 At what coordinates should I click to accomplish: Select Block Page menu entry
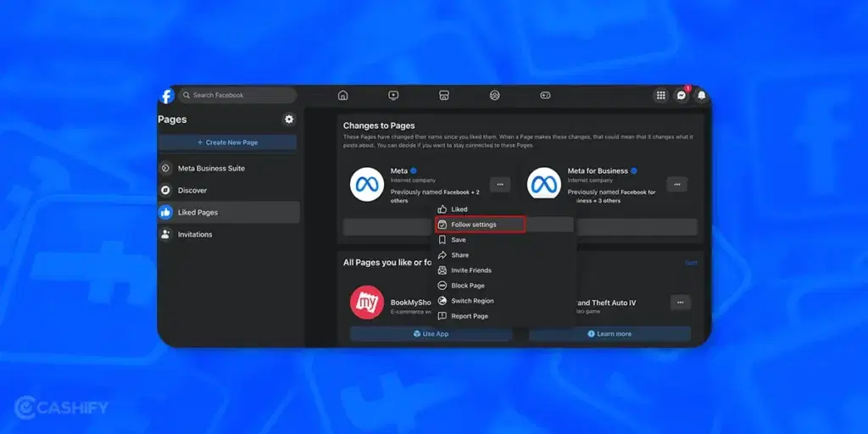[504, 286]
